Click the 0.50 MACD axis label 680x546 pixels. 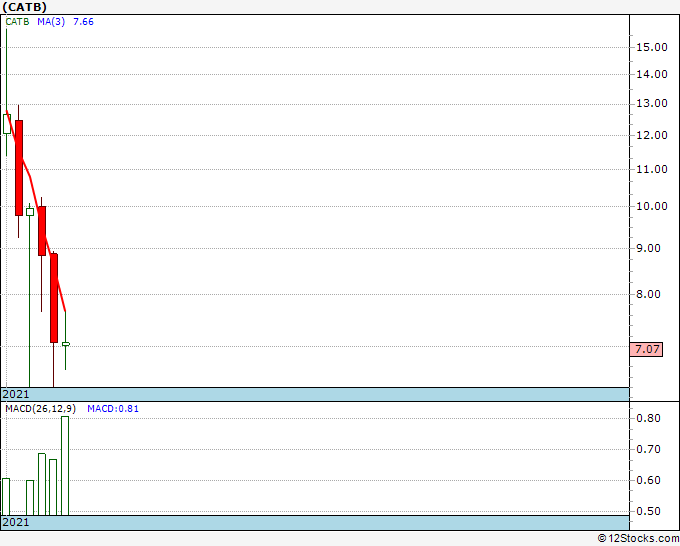click(x=648, y=511)
